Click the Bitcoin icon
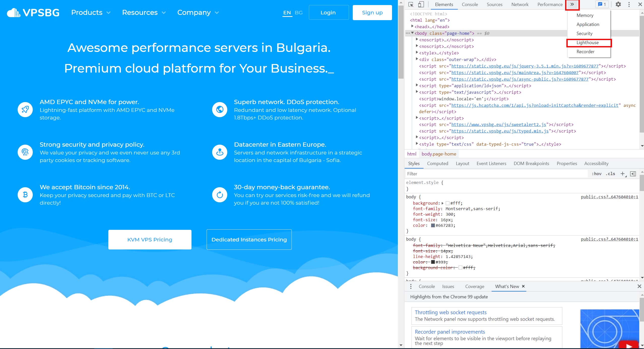The image size is (644, 349). point(25,195)
